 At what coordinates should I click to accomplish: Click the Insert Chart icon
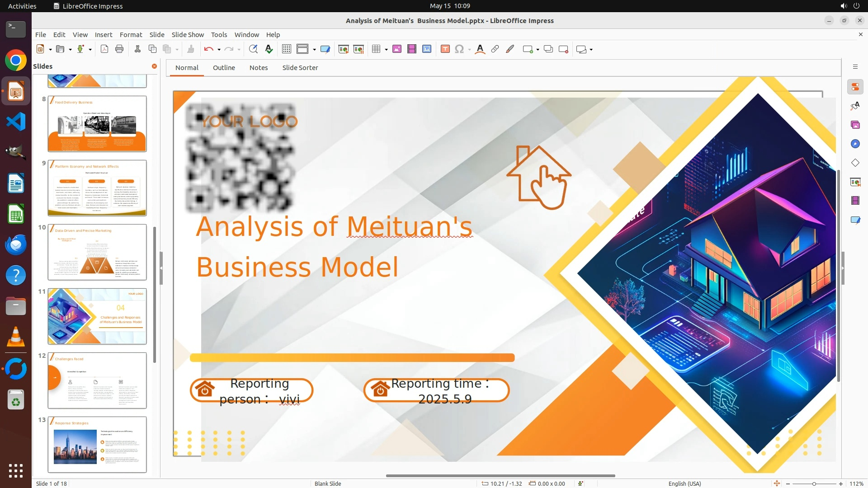tap(427, 49)
